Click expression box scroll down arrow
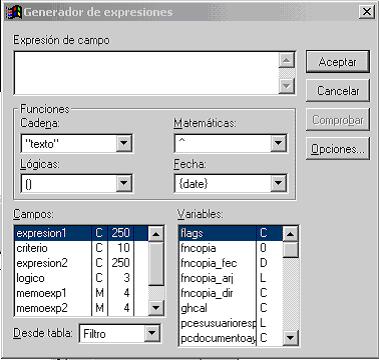This screenshot has height=360, width=379. click(x=287, y=86)
